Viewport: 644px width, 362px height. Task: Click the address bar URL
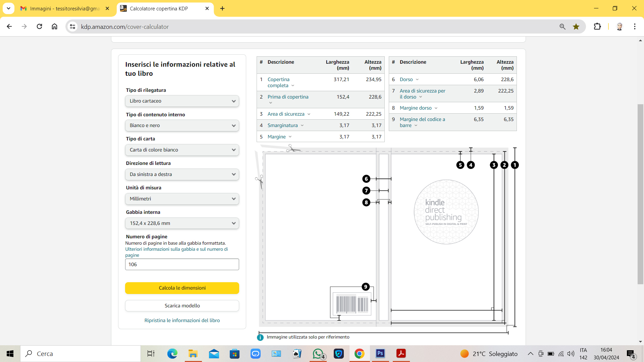125,26
